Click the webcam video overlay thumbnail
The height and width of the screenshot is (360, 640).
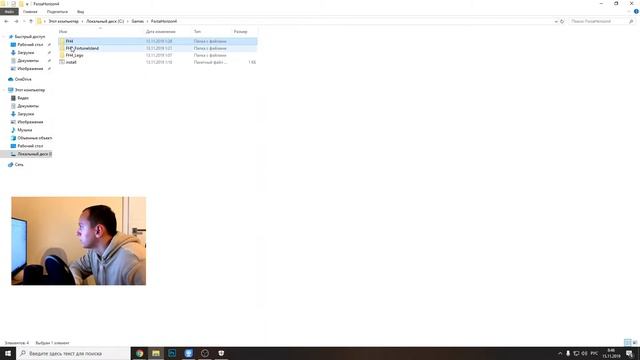(x=78, y=241)
